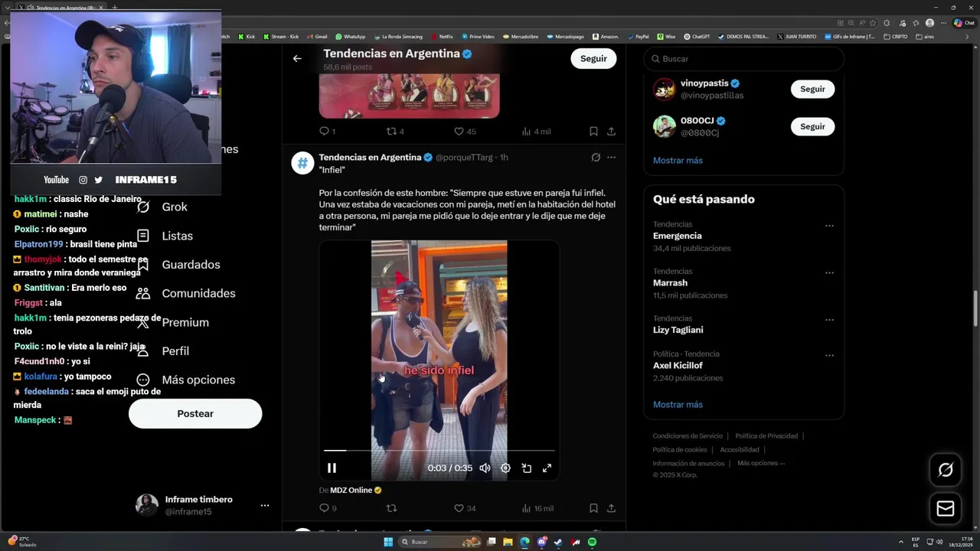
Task: Expand footer Más opciones menu
Action: coord(761,463)
